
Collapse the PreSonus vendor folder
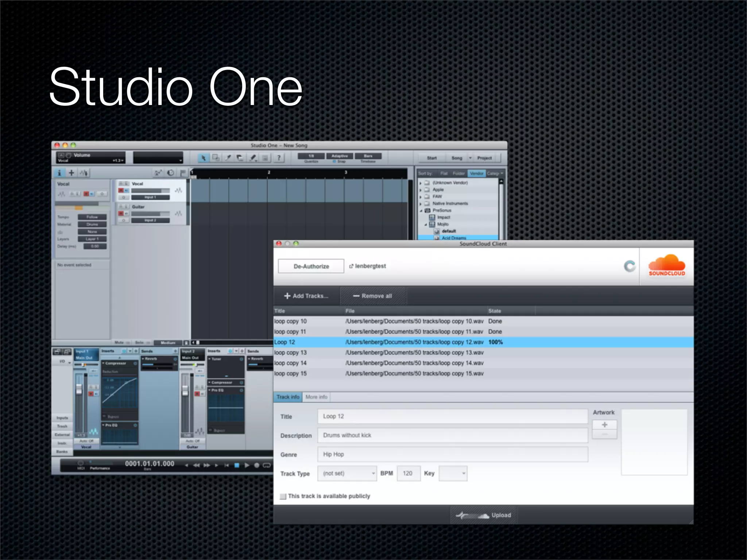[421, 211]
